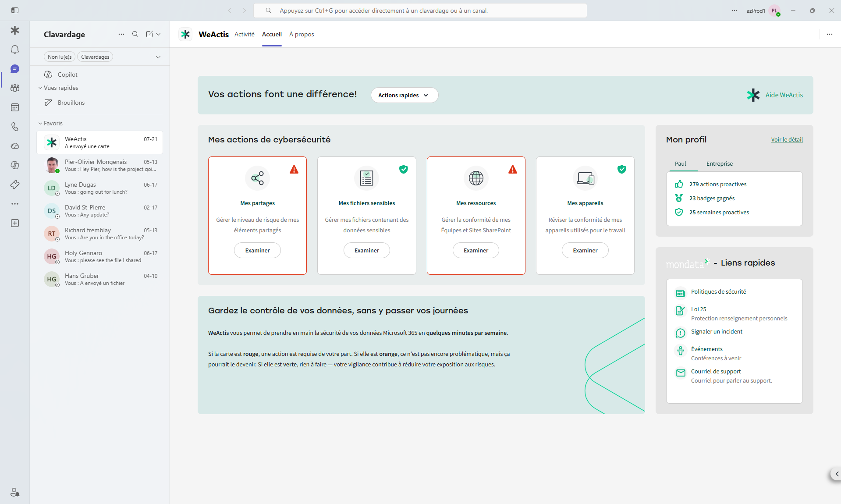Switch to the Activité tab
This screenshot has width=841, height=504.
point(244,34)
